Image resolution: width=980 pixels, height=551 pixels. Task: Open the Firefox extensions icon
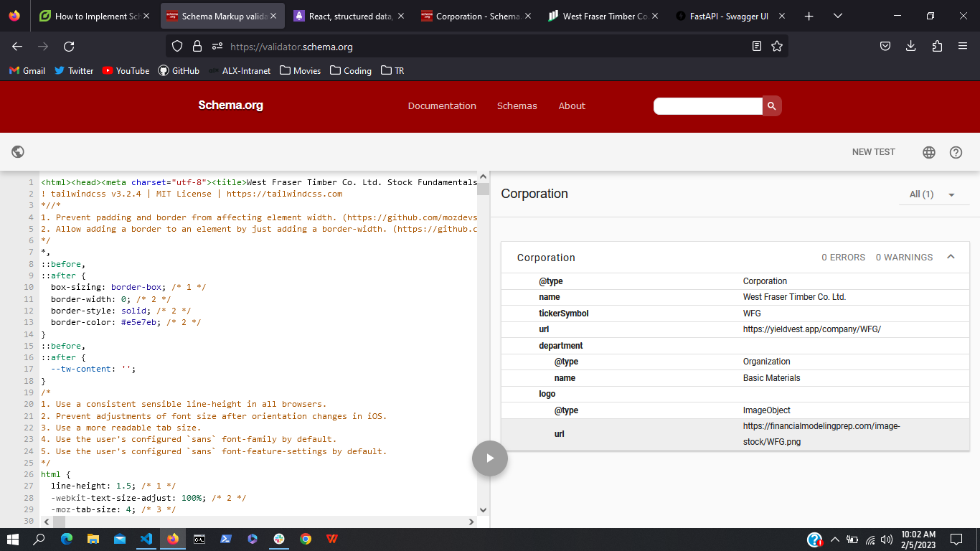(x=937, y=46)
